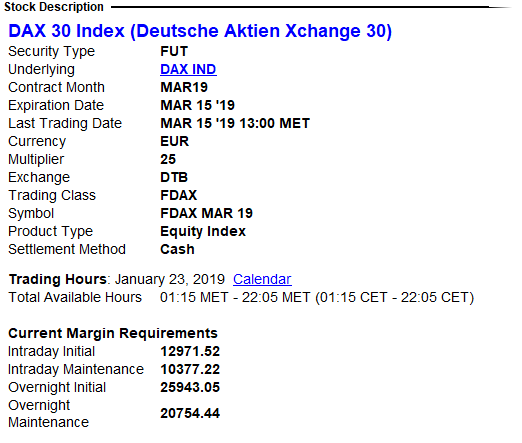Viewport: 522px width, 443px height.
Task: Click the Security Type value FUT
Action: [174, 51]
